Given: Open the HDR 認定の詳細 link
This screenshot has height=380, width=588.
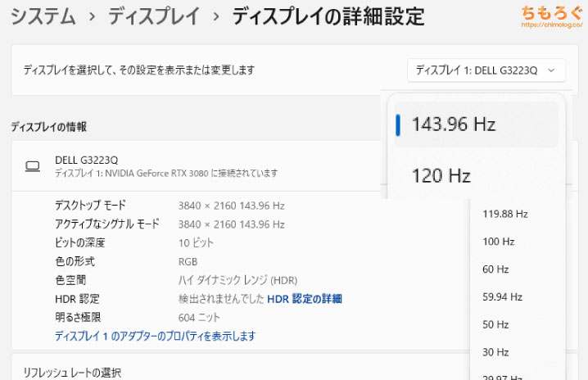Looking at the screenshot, I should click(304, 299).
